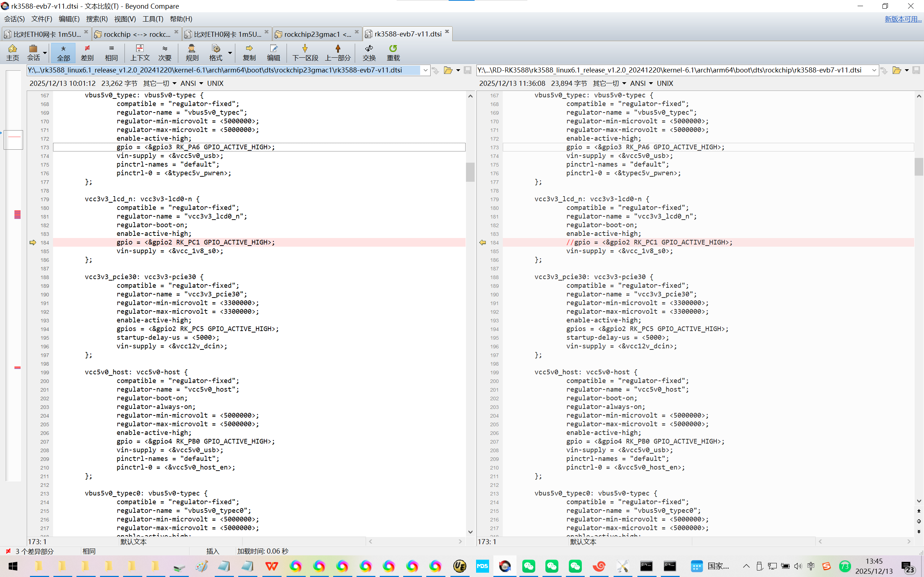Click the Reload (重载) icon
Image resolution: width=924 pixels, height=577 pixels.
pos(393,52)
